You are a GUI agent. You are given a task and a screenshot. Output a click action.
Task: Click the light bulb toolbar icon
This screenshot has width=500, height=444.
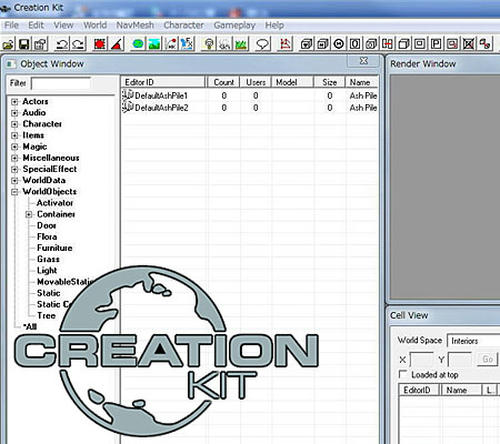coord(209,44)
